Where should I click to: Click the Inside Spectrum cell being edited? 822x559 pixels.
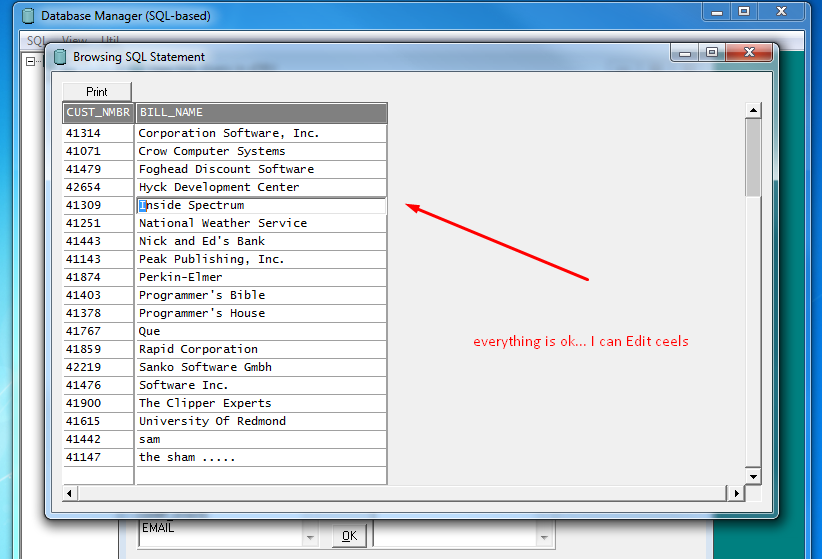[261, 205]
